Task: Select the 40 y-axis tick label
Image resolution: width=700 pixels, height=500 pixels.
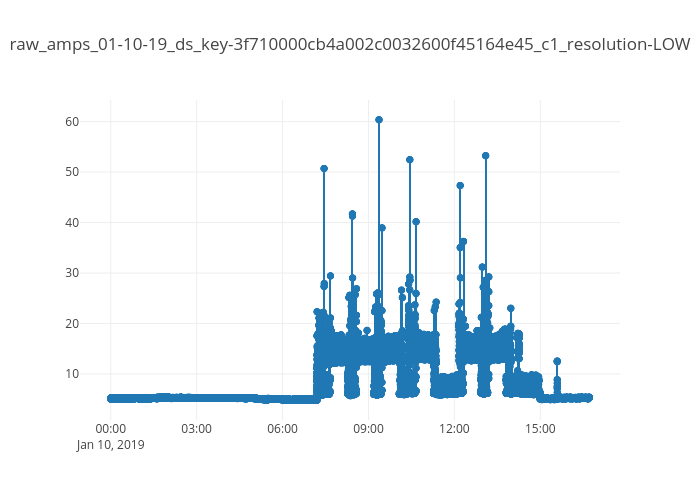Action: [73, 222]
